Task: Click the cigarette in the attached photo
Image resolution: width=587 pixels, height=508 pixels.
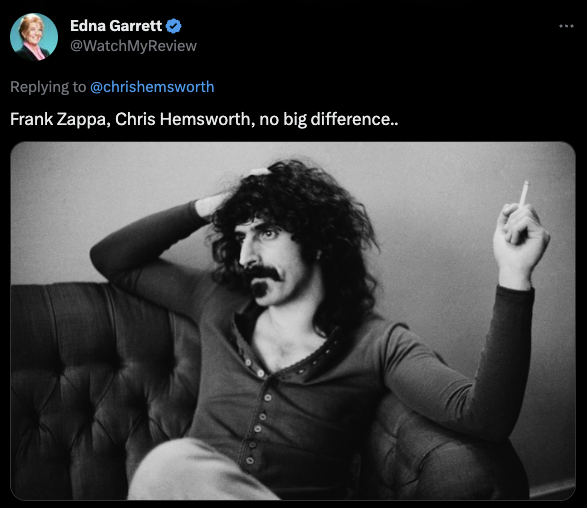Action: click(x=524, y=194)
